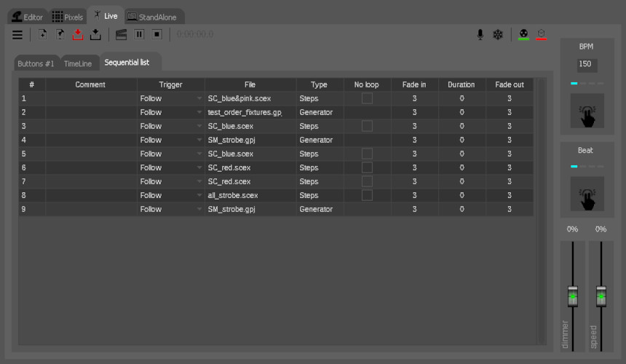
Task: Click the dimmer slider handle
Action: click(x=572, y=297)
